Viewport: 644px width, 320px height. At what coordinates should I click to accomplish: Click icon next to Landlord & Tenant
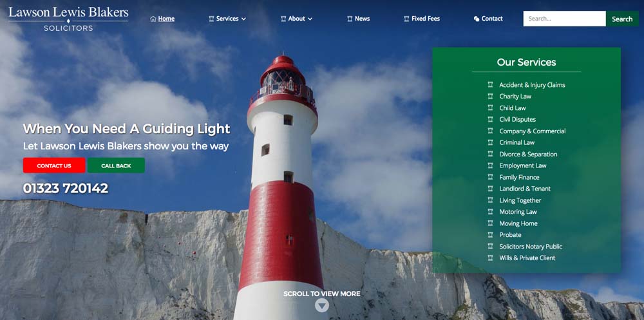pos(490,188)
